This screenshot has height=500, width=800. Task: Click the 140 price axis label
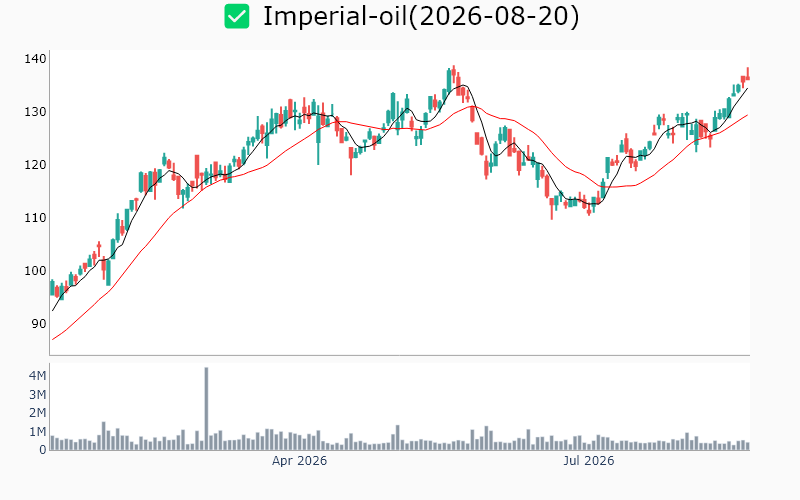point(35,59)
